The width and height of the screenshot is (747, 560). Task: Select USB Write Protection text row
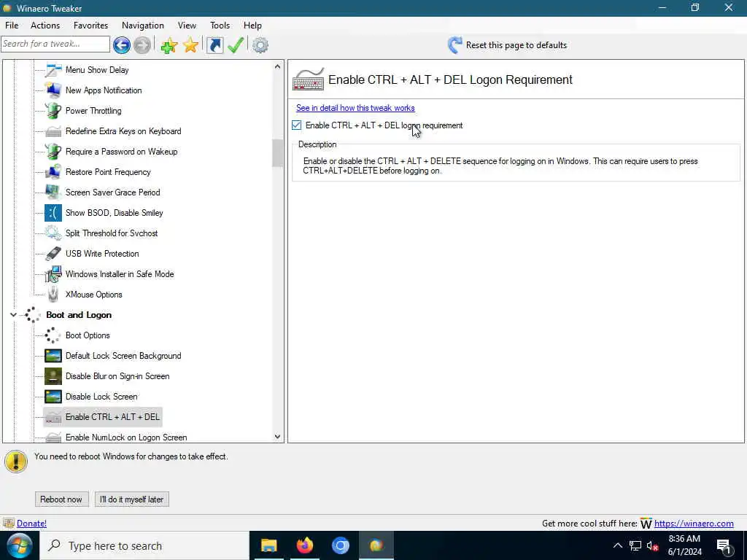tap(102, 254)
